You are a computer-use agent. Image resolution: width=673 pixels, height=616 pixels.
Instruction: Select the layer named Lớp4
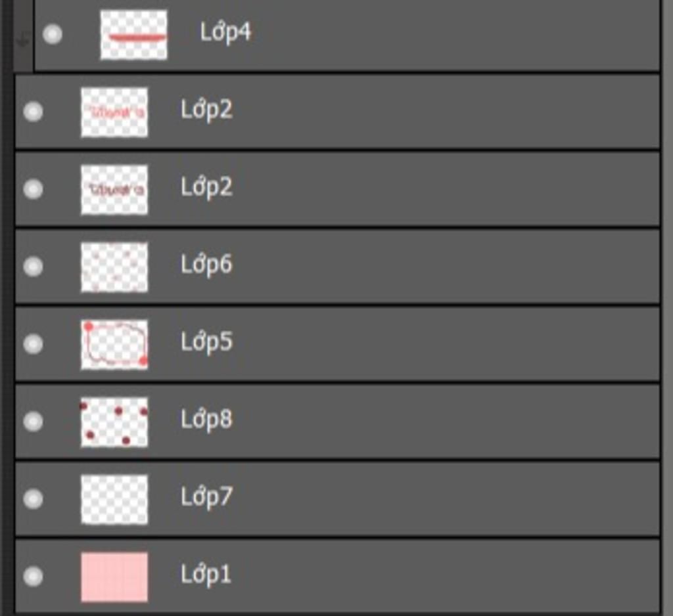225,33
